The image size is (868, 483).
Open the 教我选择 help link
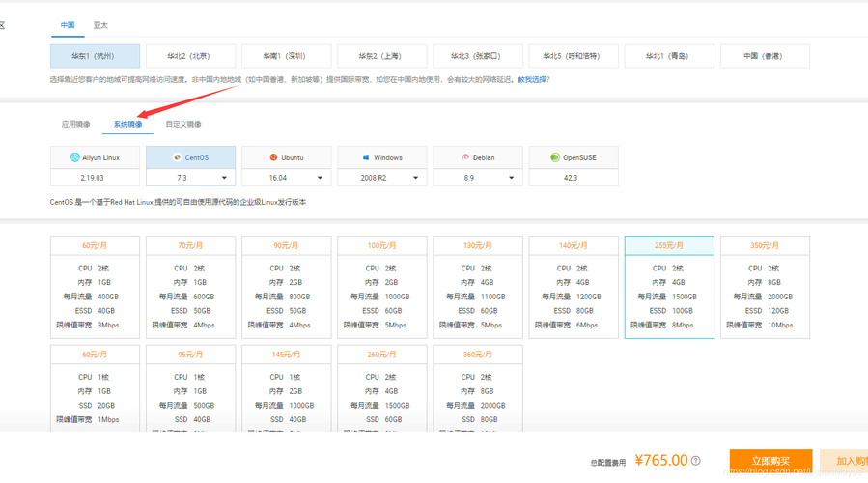(533, 80)
